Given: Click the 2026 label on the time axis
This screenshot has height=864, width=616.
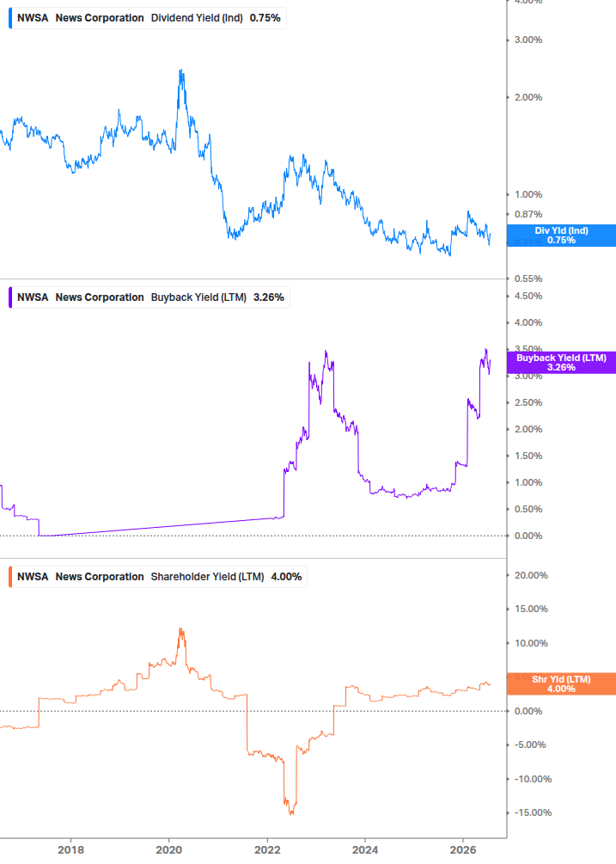Looking at the screenshot, I should (x=463, y=849).
